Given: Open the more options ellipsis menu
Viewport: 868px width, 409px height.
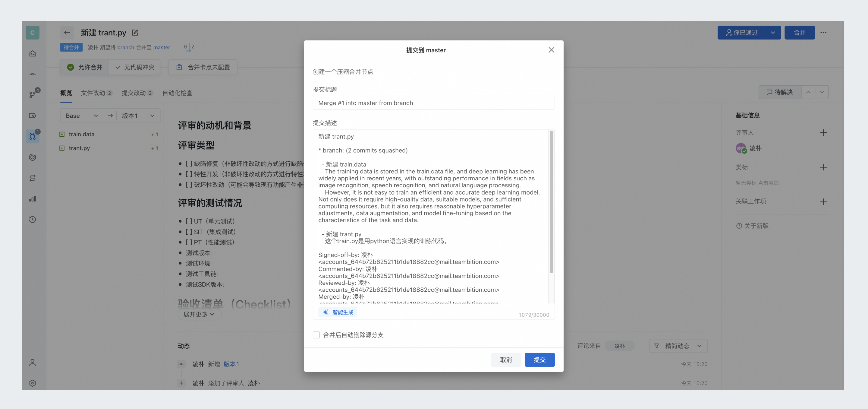Looking at the screenshot, I should (823, 32).
